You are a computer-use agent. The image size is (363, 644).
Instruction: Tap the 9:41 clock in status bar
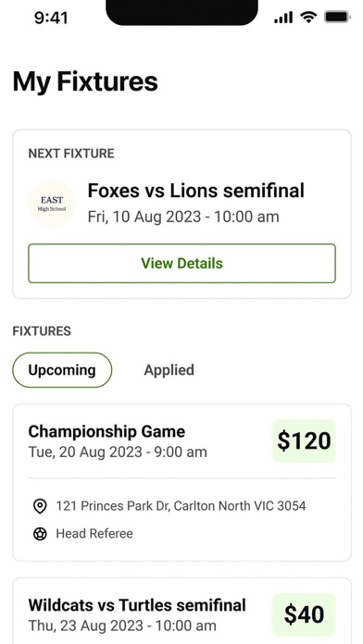(x=51, y=18)
